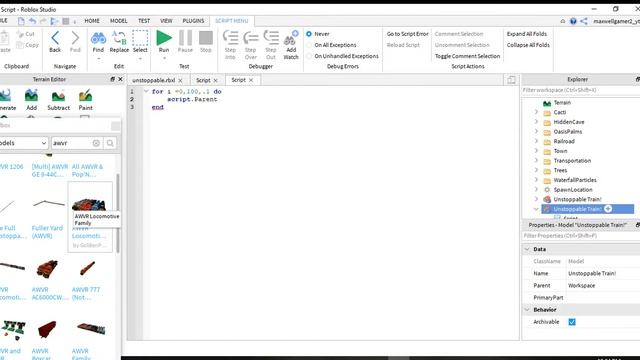Click the Fwd navigation arrow

(75, 38)
